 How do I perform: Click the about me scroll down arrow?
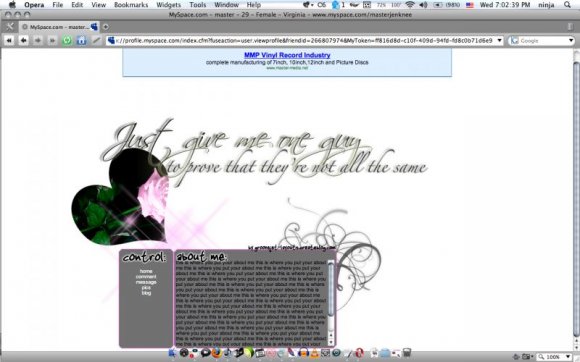point(331,343)
